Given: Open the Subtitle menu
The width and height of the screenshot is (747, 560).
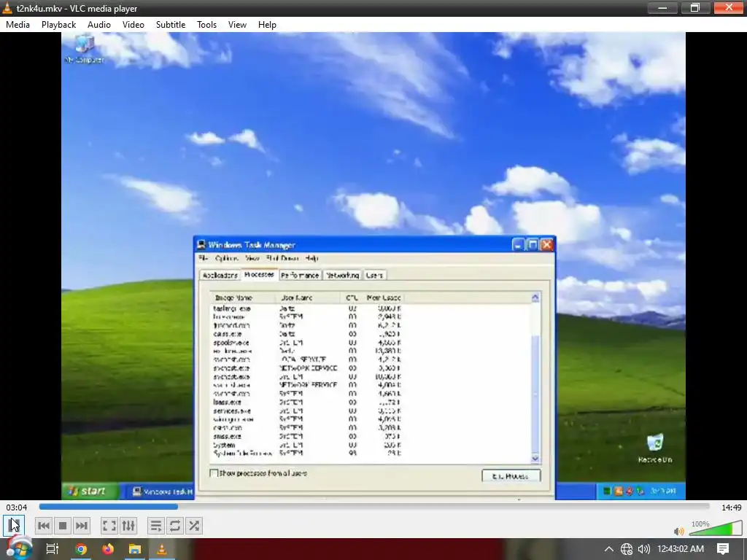Looking at the screenshot, I should coord(171,25).
